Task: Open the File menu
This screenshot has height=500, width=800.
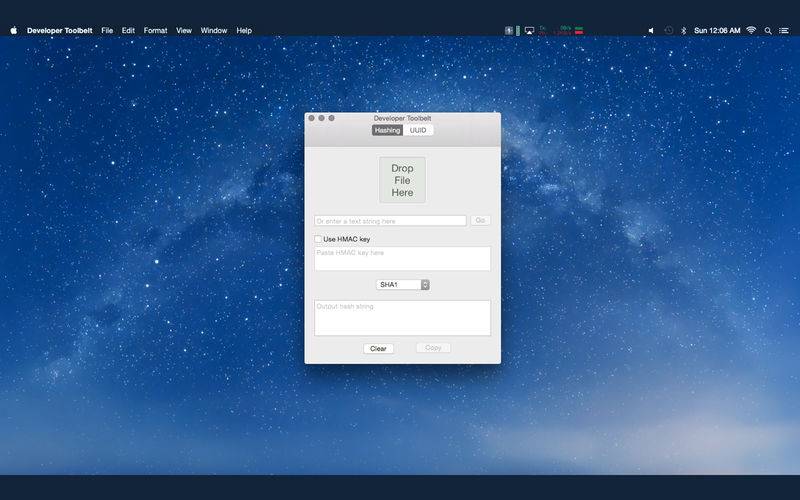Action: click(x=107, y=31)
